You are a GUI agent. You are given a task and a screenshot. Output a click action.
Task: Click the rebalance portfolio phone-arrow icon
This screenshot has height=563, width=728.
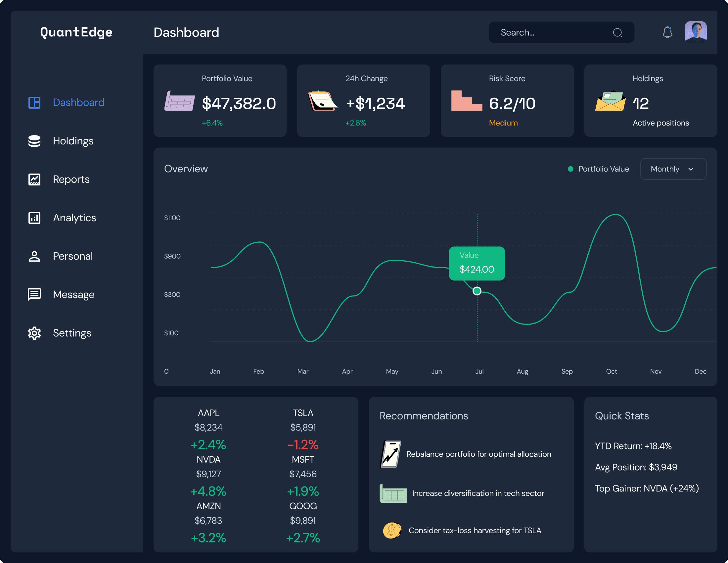[390, 454]
